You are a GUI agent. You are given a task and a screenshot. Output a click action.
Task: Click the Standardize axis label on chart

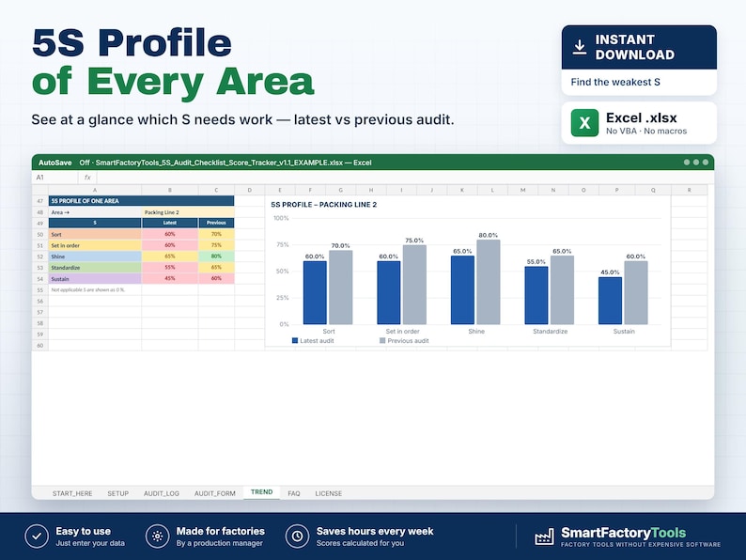pyautogui.click(x=550, y=331)
